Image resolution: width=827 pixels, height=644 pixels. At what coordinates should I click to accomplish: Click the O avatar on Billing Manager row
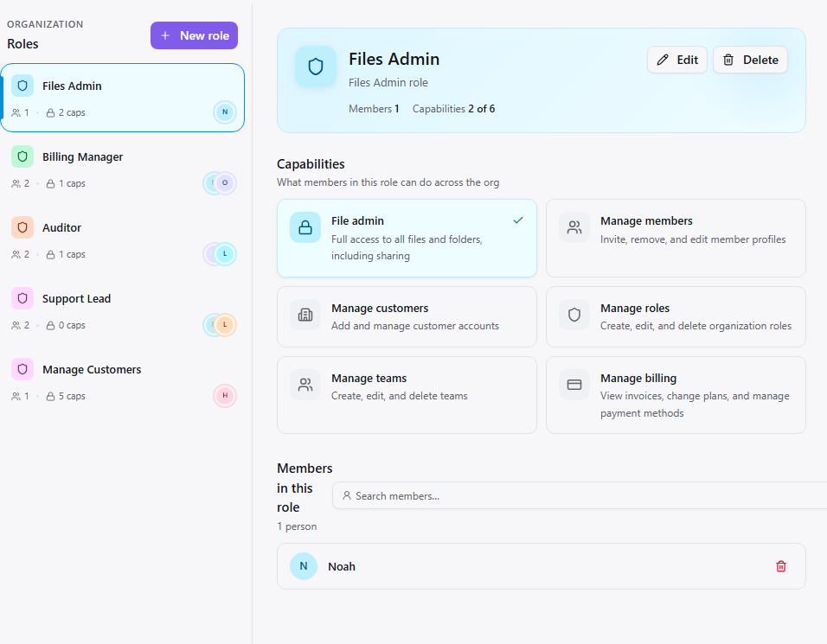[x=225, y=183]
